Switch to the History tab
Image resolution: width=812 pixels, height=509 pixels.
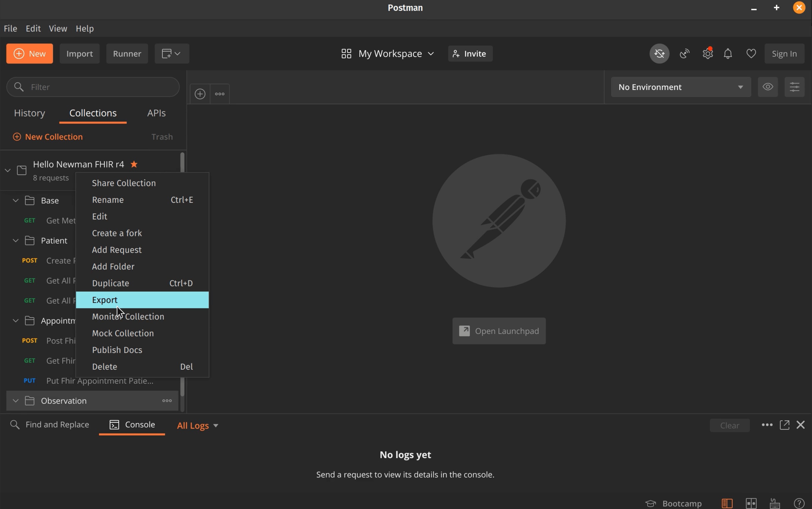tap(30, 113)
